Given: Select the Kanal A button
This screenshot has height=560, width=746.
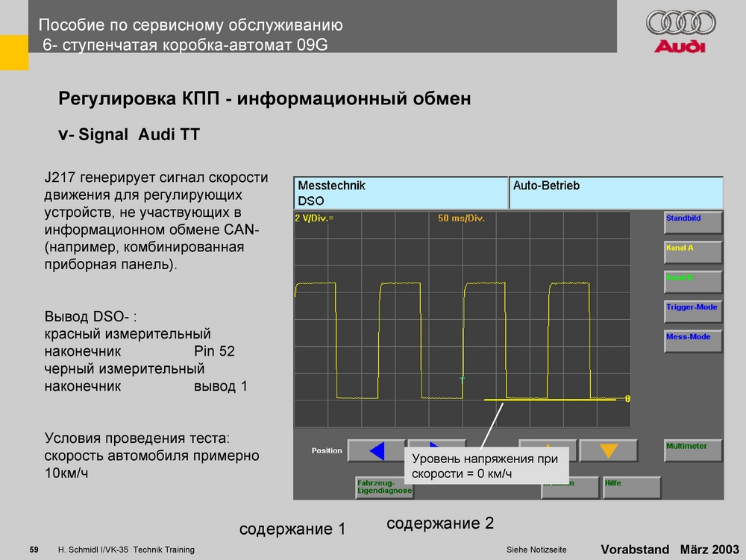Looking at the screenshot, I should (x=693, y=252).
